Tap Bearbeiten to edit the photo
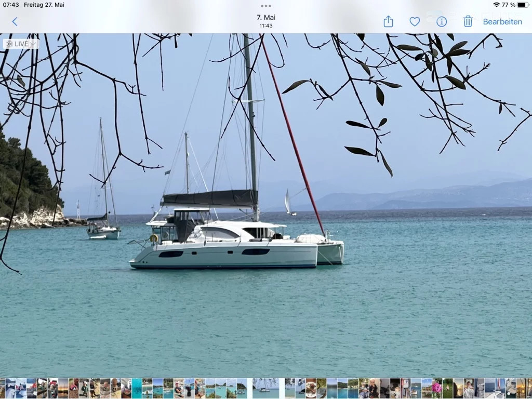 pos(502,22)
